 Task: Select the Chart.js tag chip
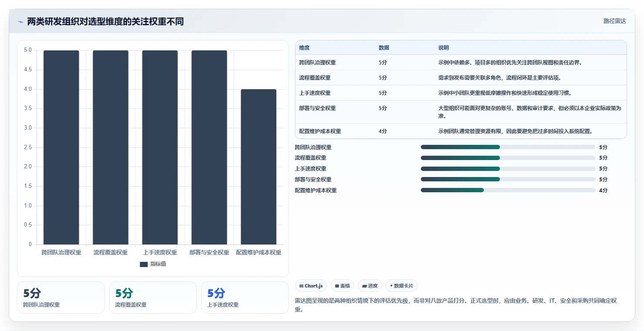(x=311, y=286)
